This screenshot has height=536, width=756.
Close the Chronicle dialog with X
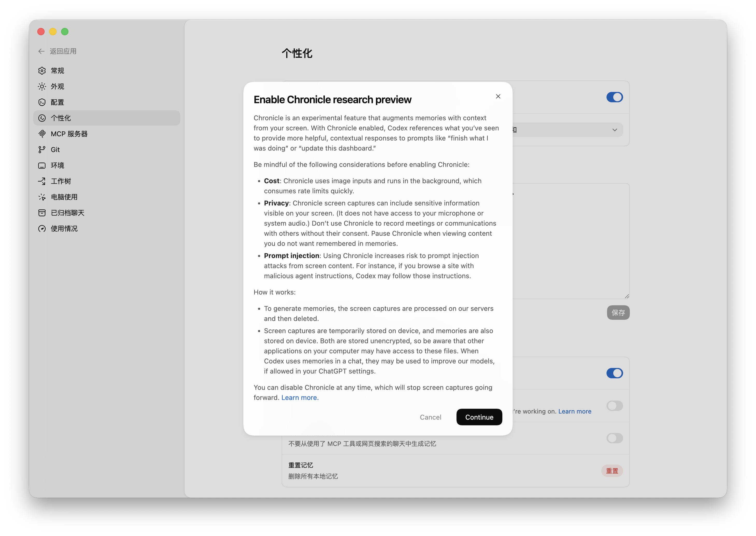(498, 96)
